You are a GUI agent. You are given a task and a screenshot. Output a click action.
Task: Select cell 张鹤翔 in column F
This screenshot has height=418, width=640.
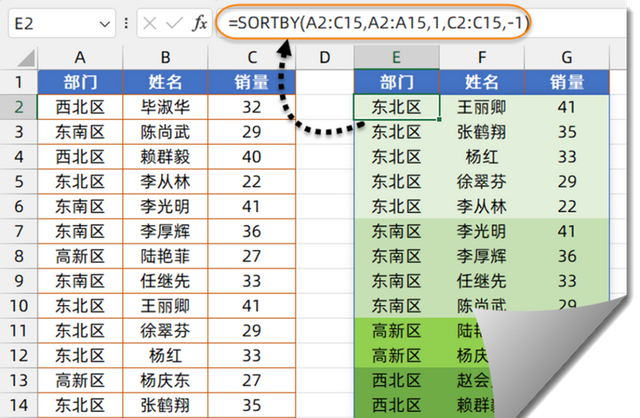click(482, 132)
